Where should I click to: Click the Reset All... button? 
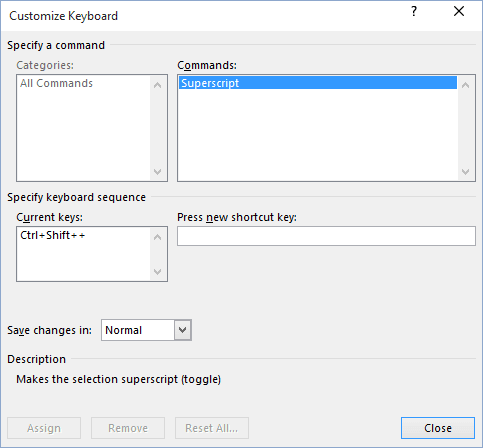pyautogui.click(x=212, y=428)
